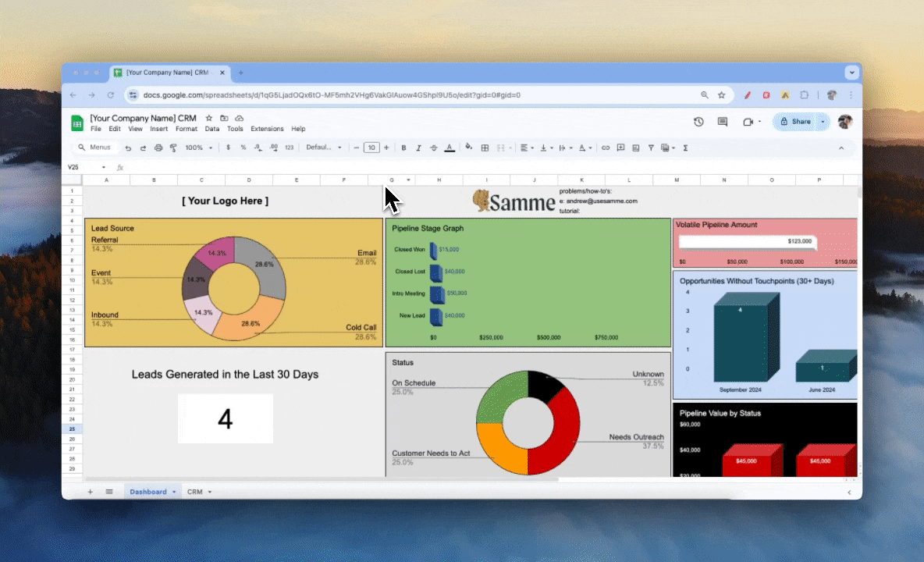Open filter views dropdown
This screenshot has height=562, width=924.
tap(668, 148)
